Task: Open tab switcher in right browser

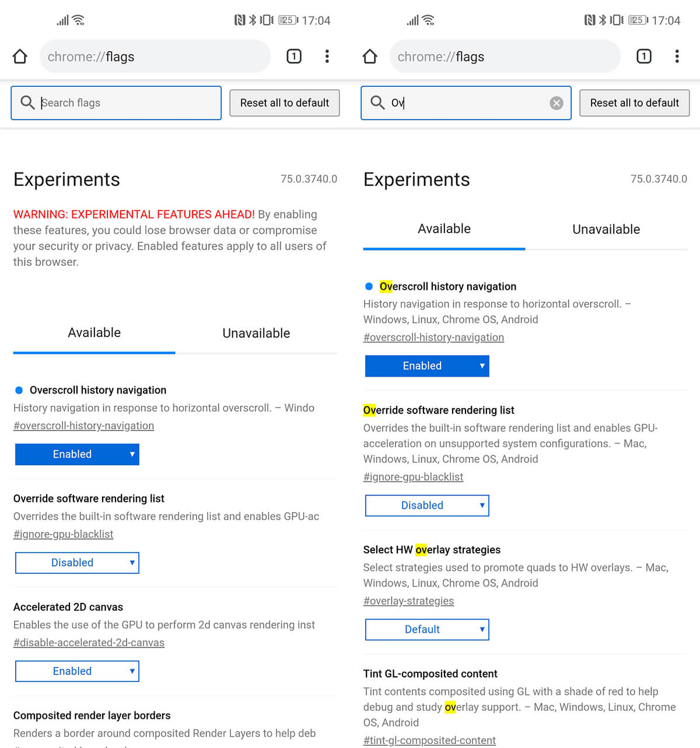Action: 644,57
